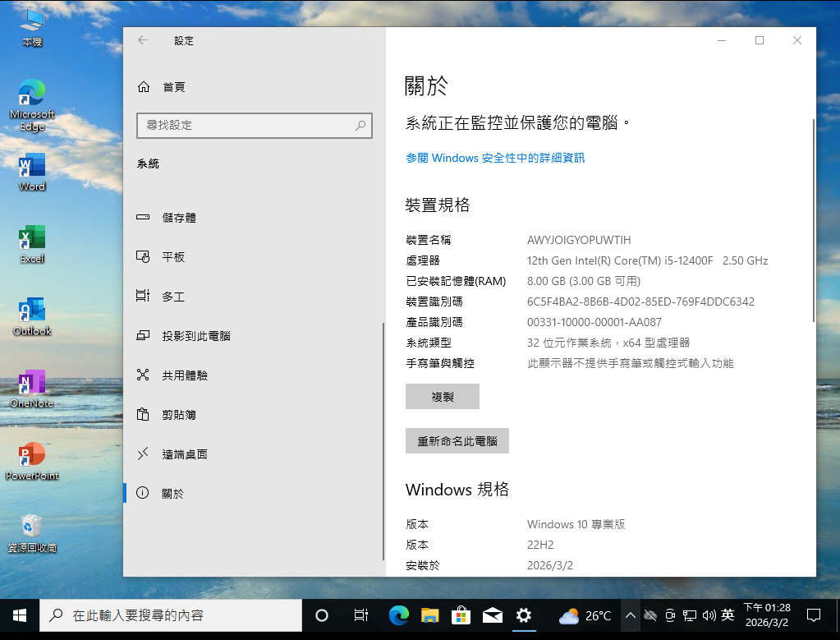Click the product ID 00331-10000-00001-AA087

point(594,322)
